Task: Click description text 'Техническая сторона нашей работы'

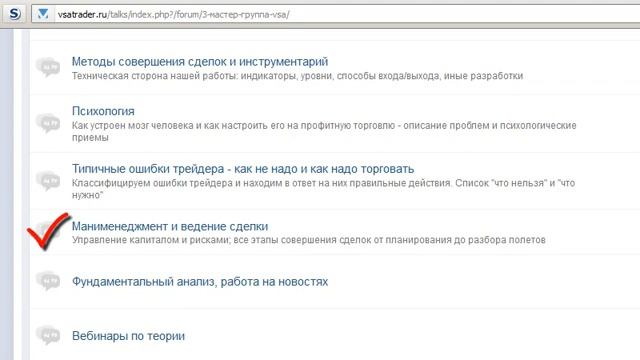Action: pyautogui.click(x=297, y=76)
